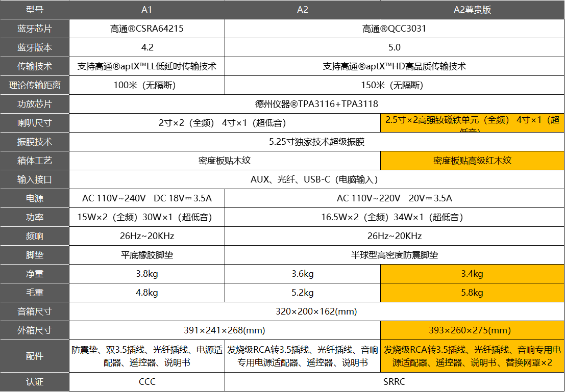The width and height of the screenshot is (565, 392).
Task: Select the 5.25寸独家技术超级振膜 cell
Action: click(x=317, y=142)
